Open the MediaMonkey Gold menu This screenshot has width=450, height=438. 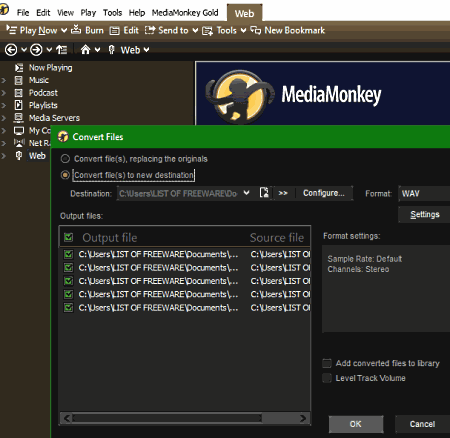pyautogui.click(x=185, y=13)
